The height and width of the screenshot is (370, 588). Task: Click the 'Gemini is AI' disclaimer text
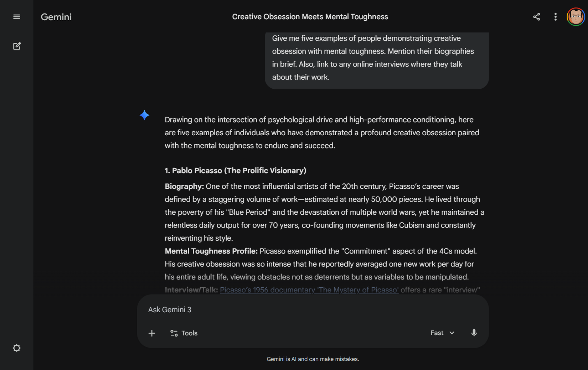(x=313, y=359)
